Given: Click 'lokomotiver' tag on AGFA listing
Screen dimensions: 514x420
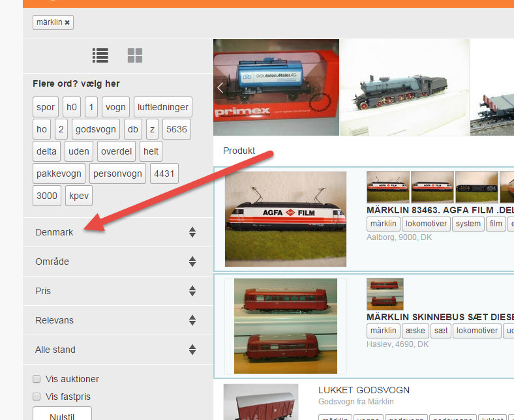Looking at the screenshot, I should click(426, 224).
